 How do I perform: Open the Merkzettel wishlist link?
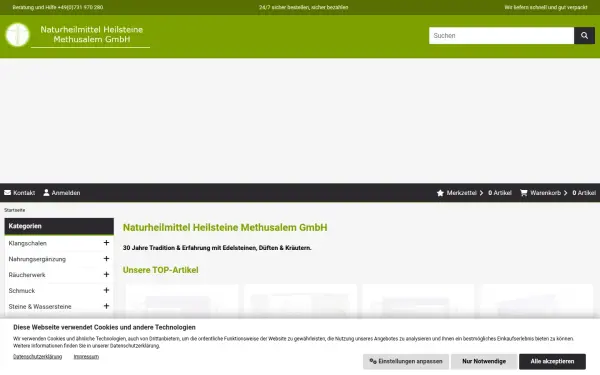click(461, 193)
